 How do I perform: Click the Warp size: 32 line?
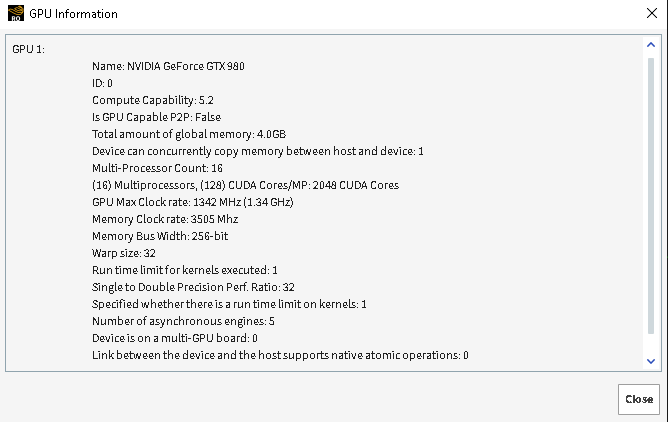click(124, 253)
